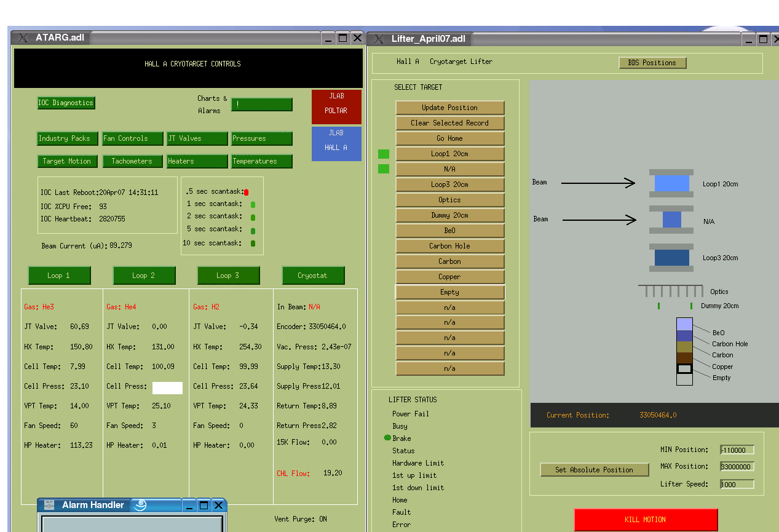Click the Brake status green indicator
The image size is (779, 532).
tap(387, 438)
